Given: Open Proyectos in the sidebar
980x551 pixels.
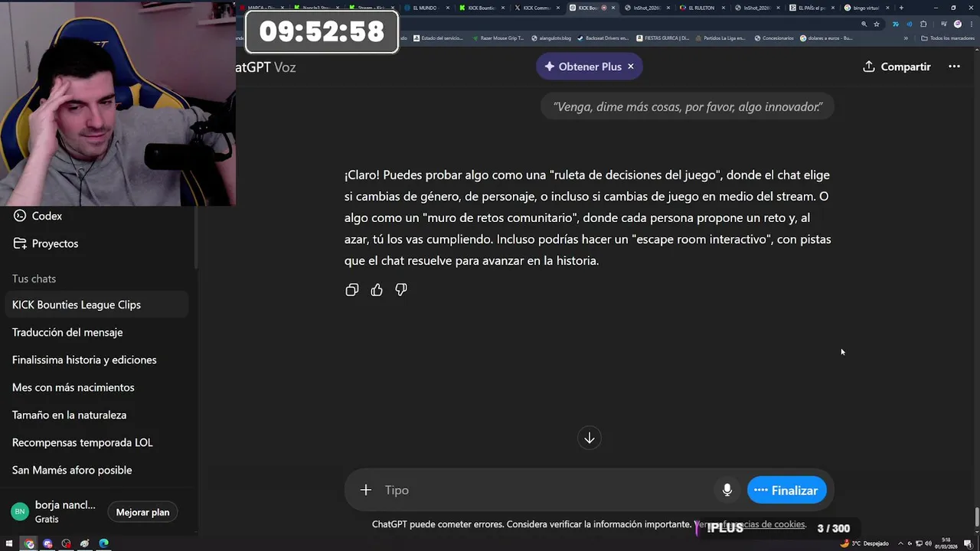Looking at the screenshot, I should (98, 243).
